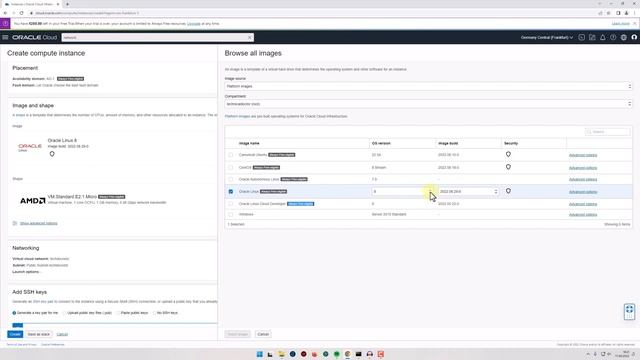Switch to the Oracle Cloud browser tab

pos(31,4)
